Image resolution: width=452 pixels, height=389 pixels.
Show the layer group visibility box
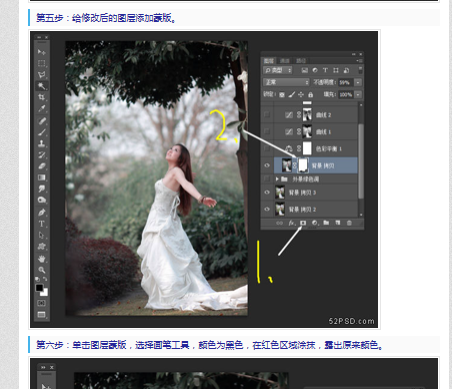point(267,179)
